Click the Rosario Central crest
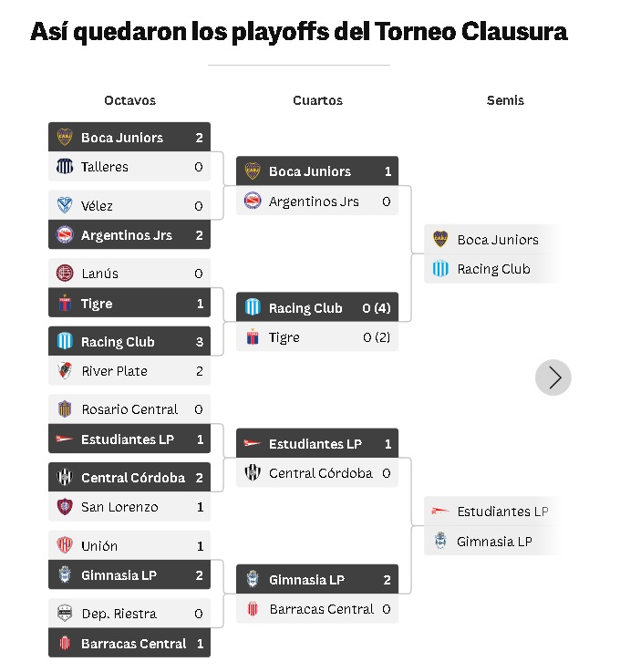 tap(65, 409)
